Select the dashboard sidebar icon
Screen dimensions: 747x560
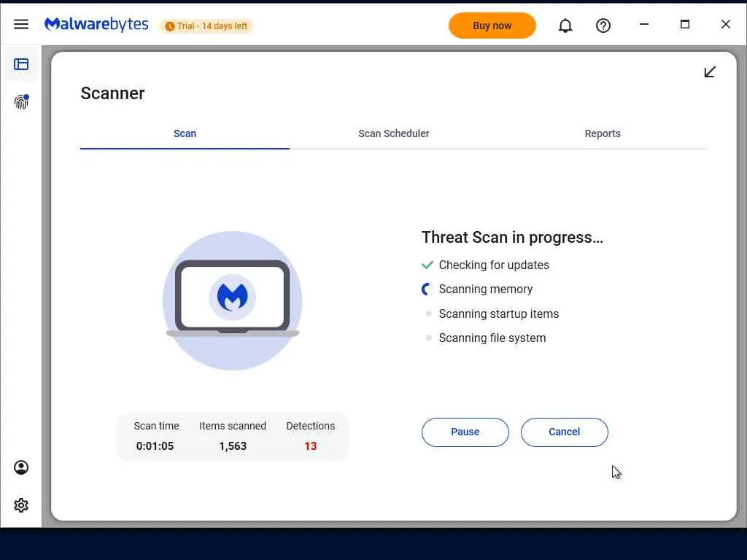click(x=21, y=64)
